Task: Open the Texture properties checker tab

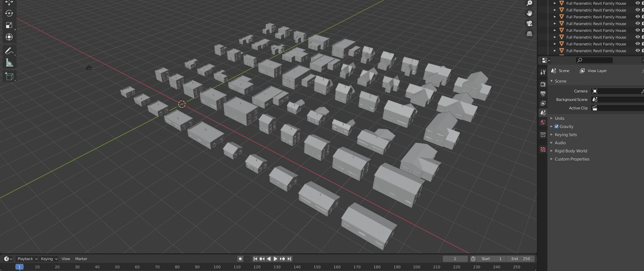Action: click(x=543, y=149)
